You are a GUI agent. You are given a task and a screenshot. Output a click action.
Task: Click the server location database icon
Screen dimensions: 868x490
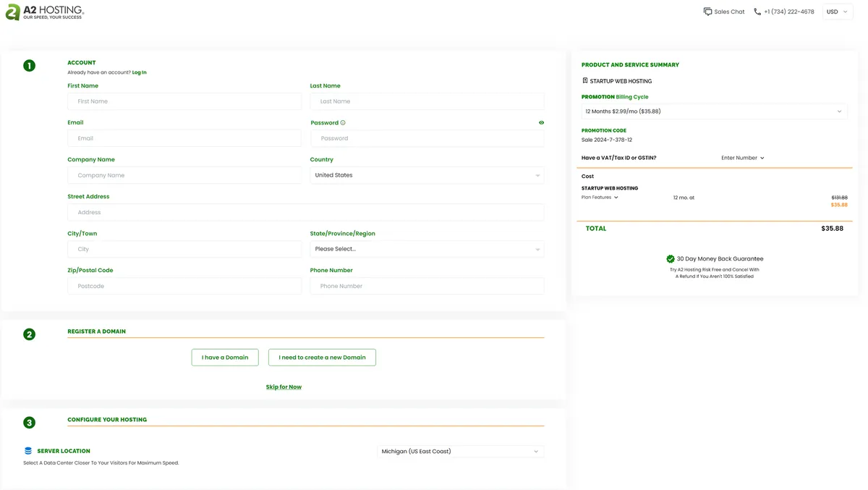click(28, 451)
